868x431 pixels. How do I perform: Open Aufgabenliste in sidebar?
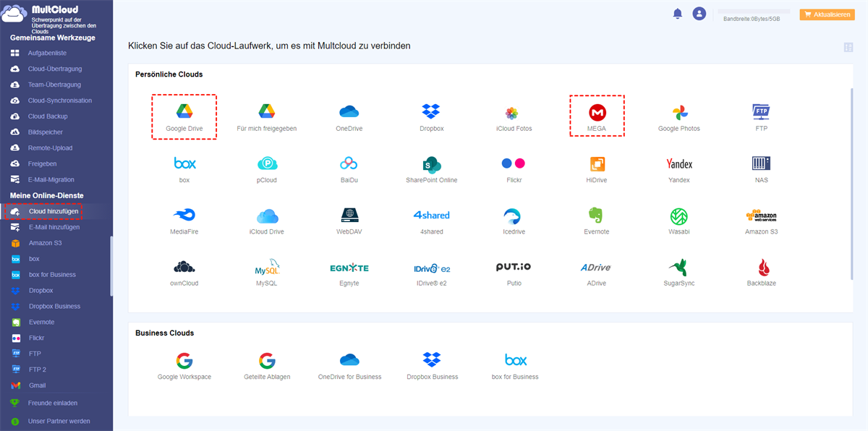pyautogui.click(x=47, y=53)
